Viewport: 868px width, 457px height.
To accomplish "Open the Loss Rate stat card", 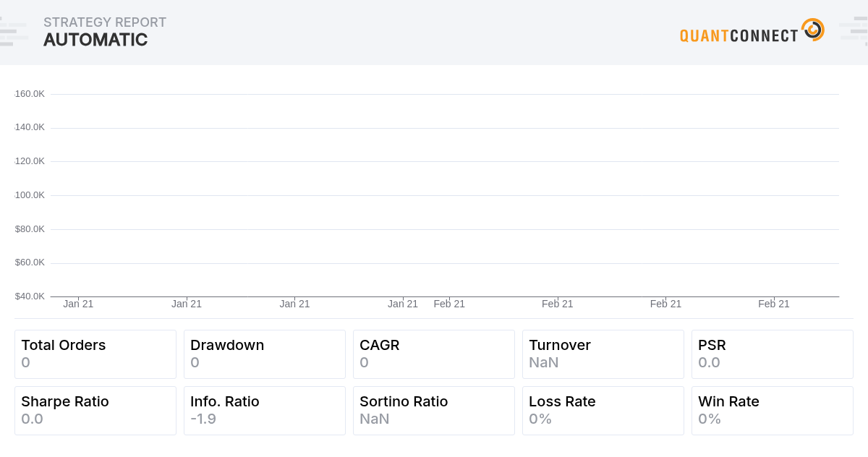I will [603, 411].
